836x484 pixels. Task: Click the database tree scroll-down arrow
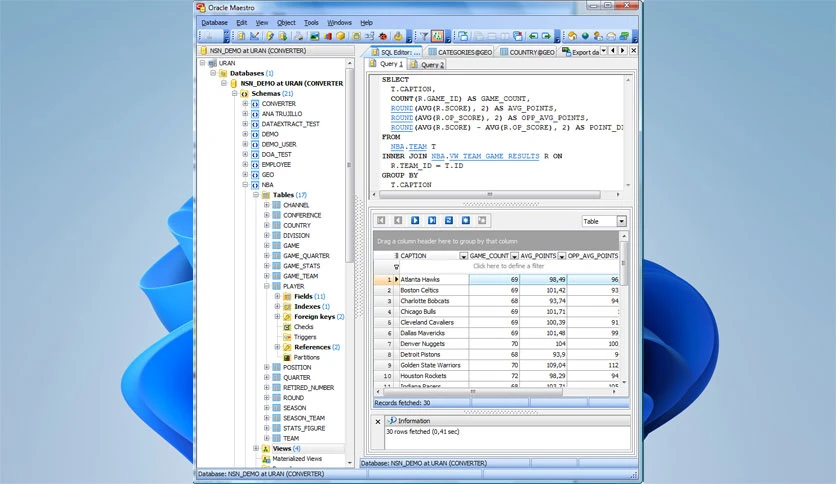(350, 463)
